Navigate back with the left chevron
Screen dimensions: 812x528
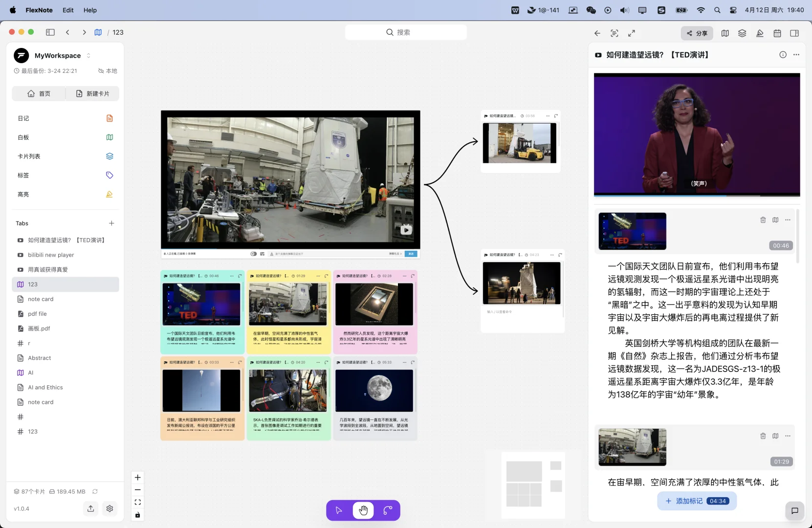(67, 32)
